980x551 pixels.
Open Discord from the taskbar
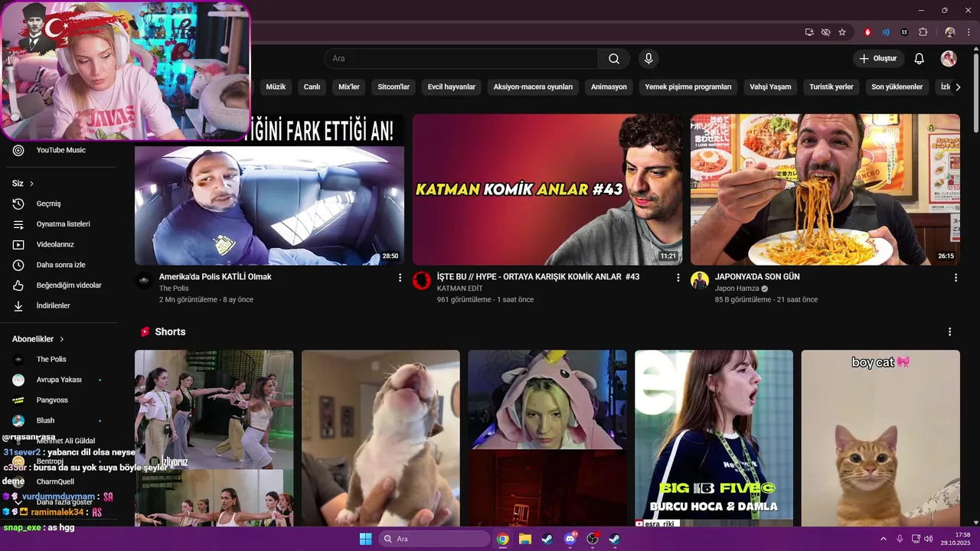pos(570,539)
